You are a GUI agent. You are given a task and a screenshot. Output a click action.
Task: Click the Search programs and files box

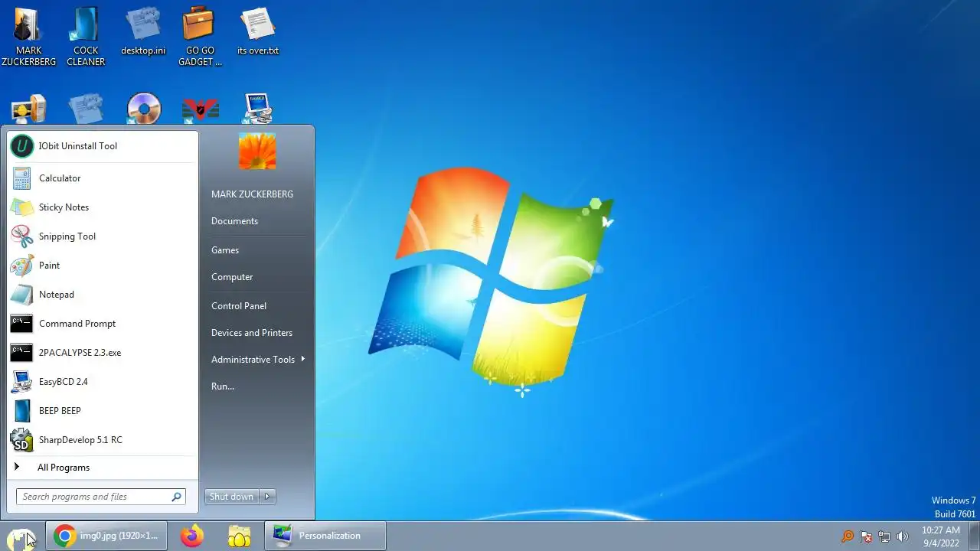[x=101, y=497]
